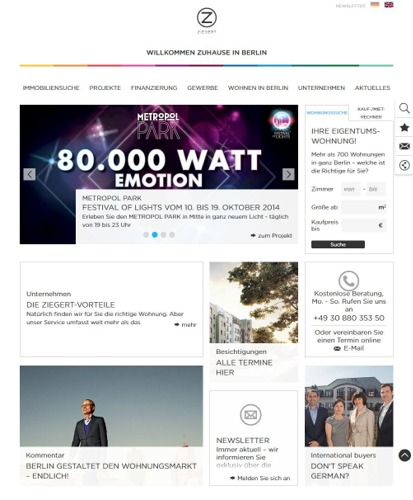Open the Finanzierung menu item
The width and height of the screenshot is (413, 500).
tap(154, 88)
